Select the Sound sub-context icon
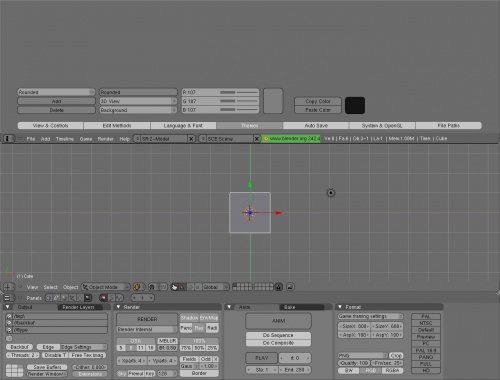500x380 pixels. coord(119,298)
